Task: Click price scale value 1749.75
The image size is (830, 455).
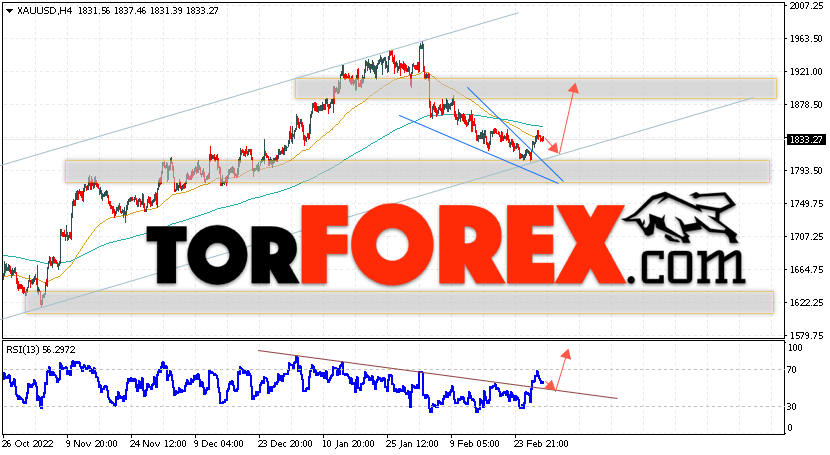Action: pyautogui.click(x=806, y=203)
